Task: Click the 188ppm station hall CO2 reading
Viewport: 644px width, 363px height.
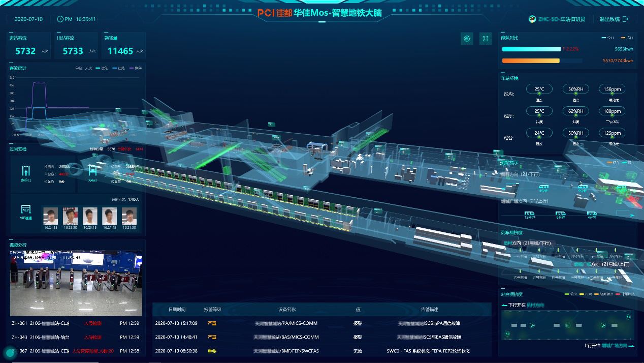Action: click(612, 111)
